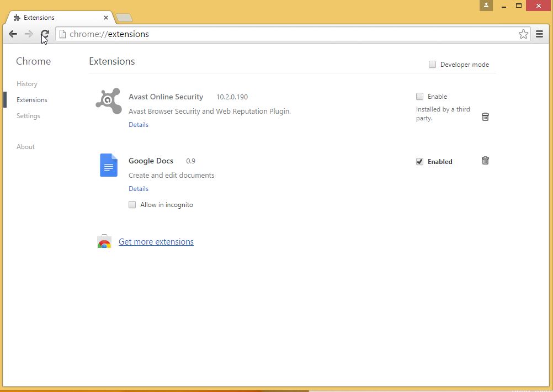This screenshot has height=392, width=553.
Task: Click the Chrome Web Store icon
Action: [x=104, y=241]
